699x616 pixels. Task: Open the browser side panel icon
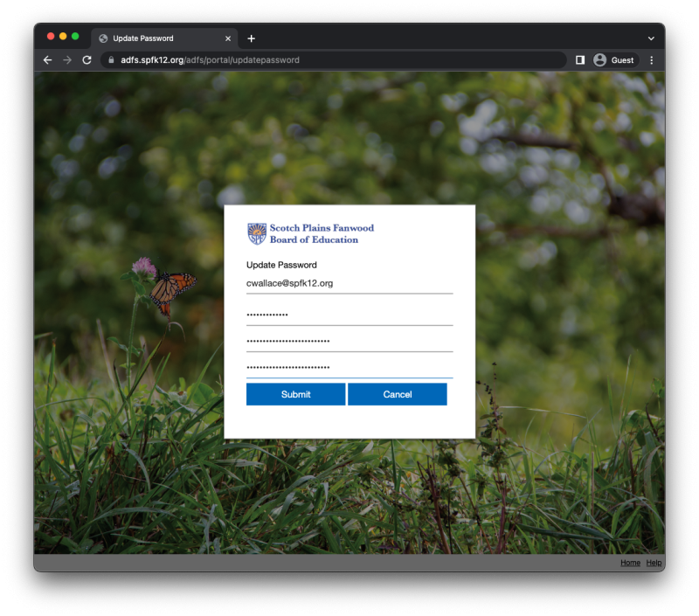point(578,59)
